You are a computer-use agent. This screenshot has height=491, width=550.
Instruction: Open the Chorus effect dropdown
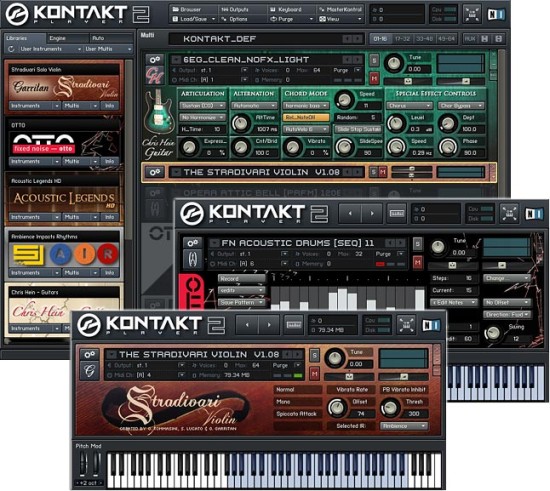coord(409,106)
